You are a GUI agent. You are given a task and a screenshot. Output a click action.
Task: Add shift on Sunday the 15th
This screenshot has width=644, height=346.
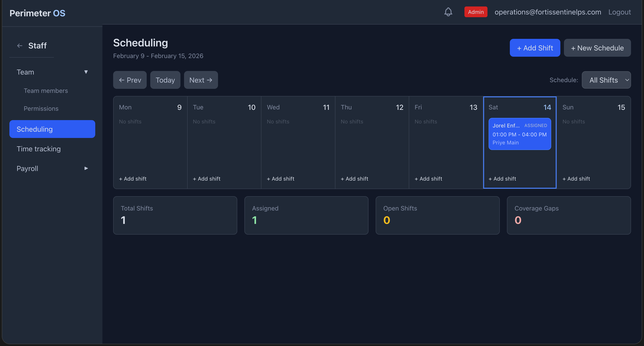point(576,179)
